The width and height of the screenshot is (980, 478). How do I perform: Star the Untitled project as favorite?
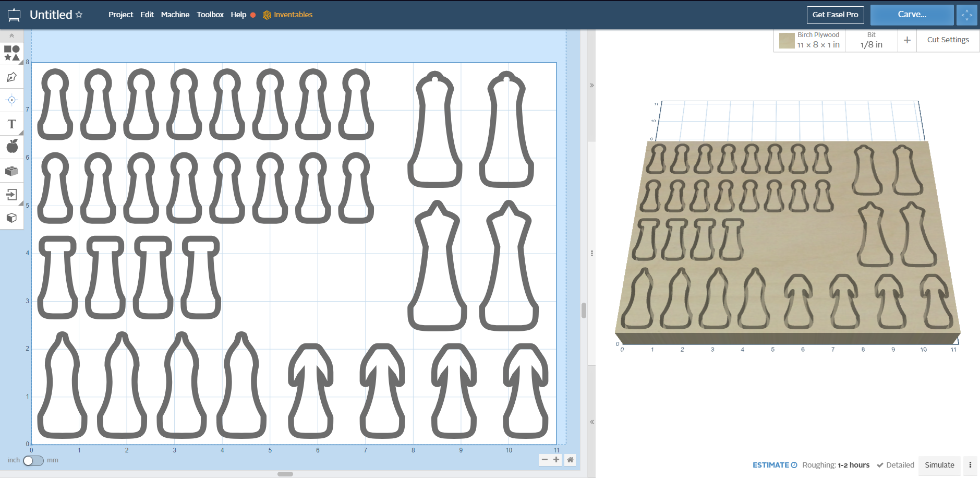click(x=79, y=15)
